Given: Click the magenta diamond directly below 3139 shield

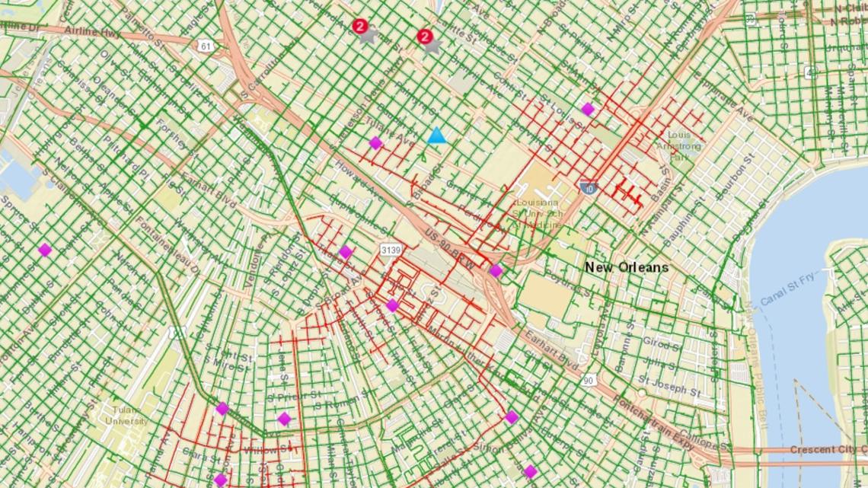Looking at the screenshot, I should [392, 305].
